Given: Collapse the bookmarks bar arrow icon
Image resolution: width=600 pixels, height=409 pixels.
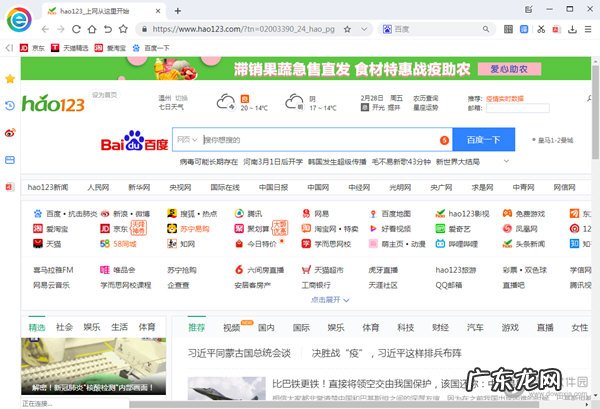Looking at the screenshot, I should [x=9, y=48].
